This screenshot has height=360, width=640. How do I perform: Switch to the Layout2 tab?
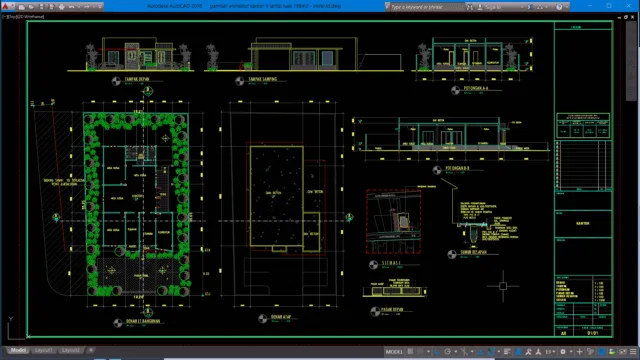(x=71, y=350)
